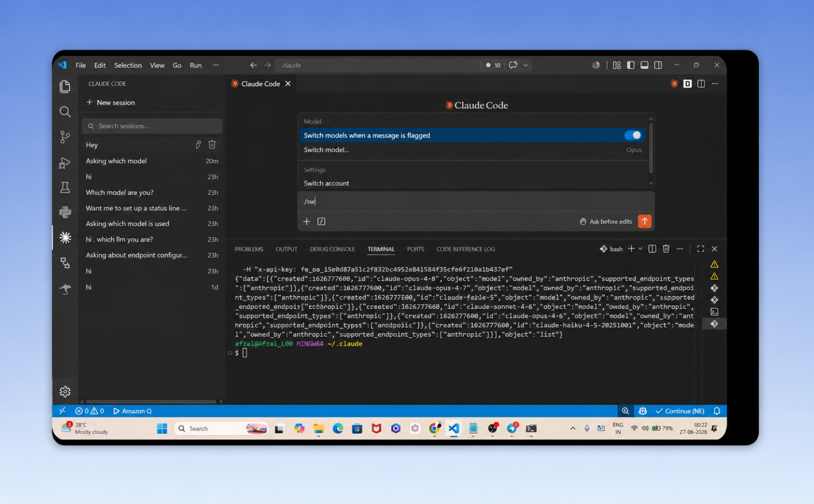This screenshot has height=504, width=814.
Task: Open the File menu
Action: pyautogui.click(x=81, y=65)
